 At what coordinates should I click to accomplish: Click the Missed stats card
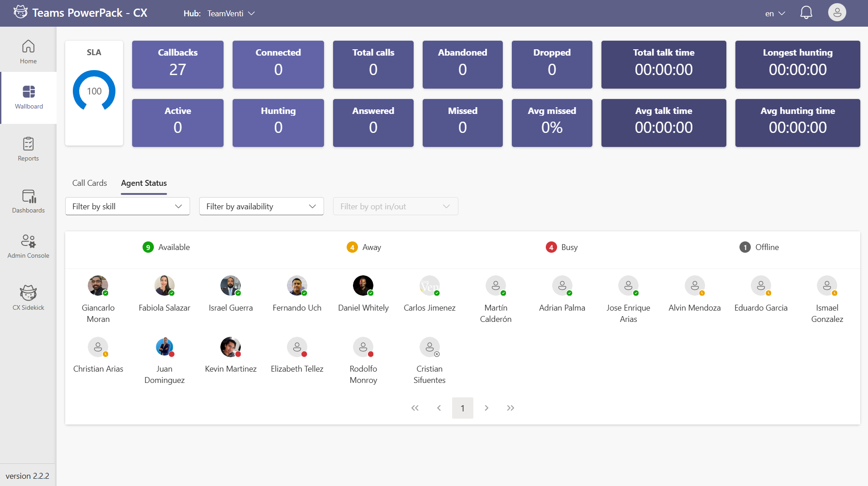click(463, 123)
